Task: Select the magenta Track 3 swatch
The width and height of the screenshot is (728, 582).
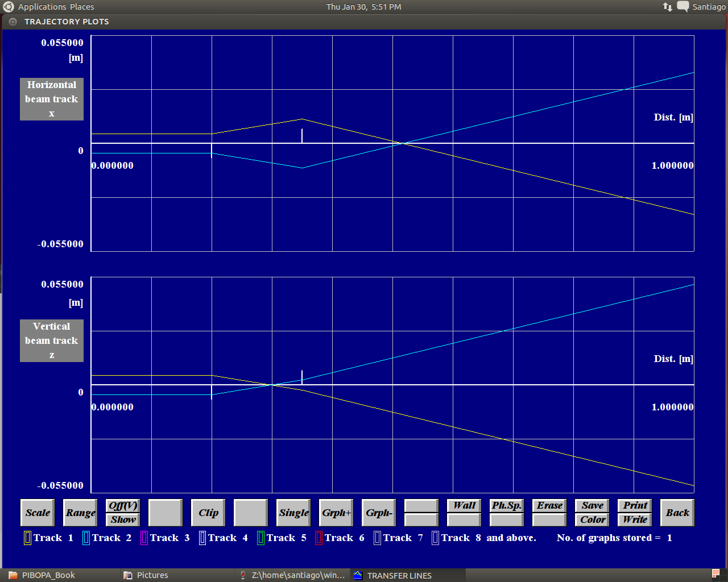Action: pyautogui.click(x=144, y=538)
